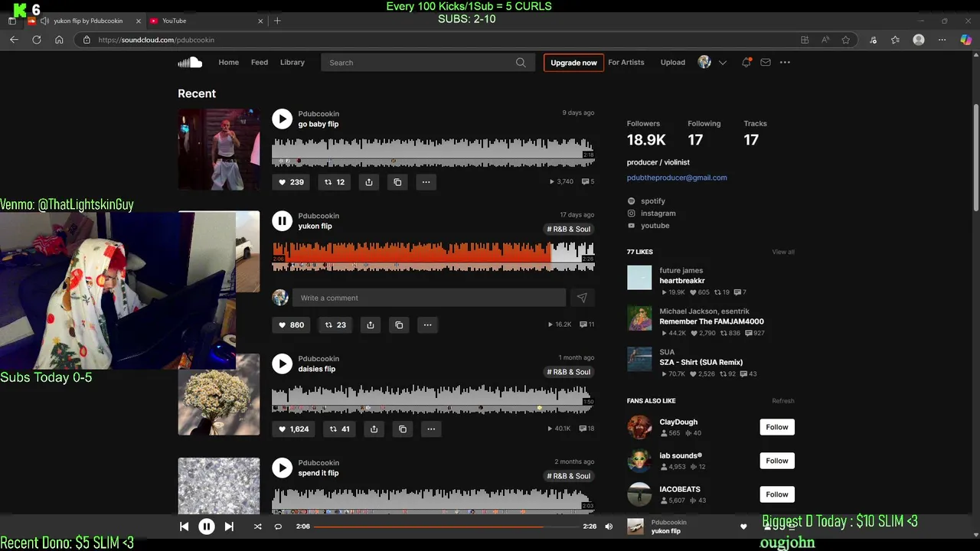Pause the yukon flip track
The width and height of the screenshot is (980, 551).
point(283,221)
